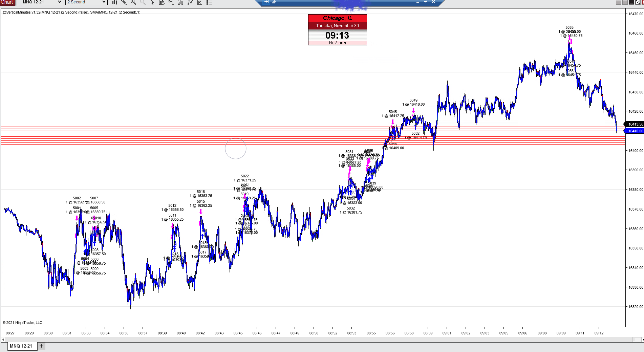Click the zoom out magnifier icon

click(143, 2)
